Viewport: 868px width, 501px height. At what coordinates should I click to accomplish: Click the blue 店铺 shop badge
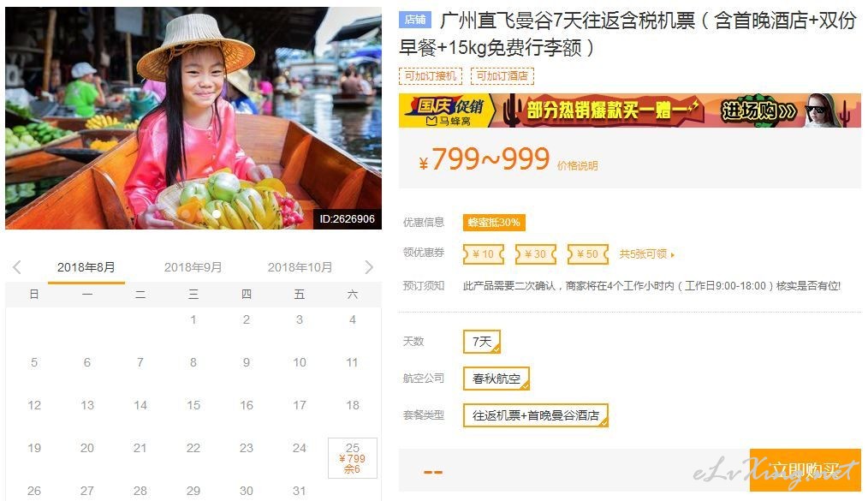(415, 20)
